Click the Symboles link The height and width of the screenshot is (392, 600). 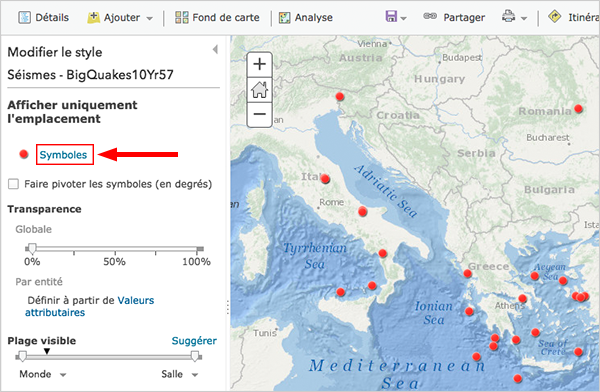[x=64, y=155]
